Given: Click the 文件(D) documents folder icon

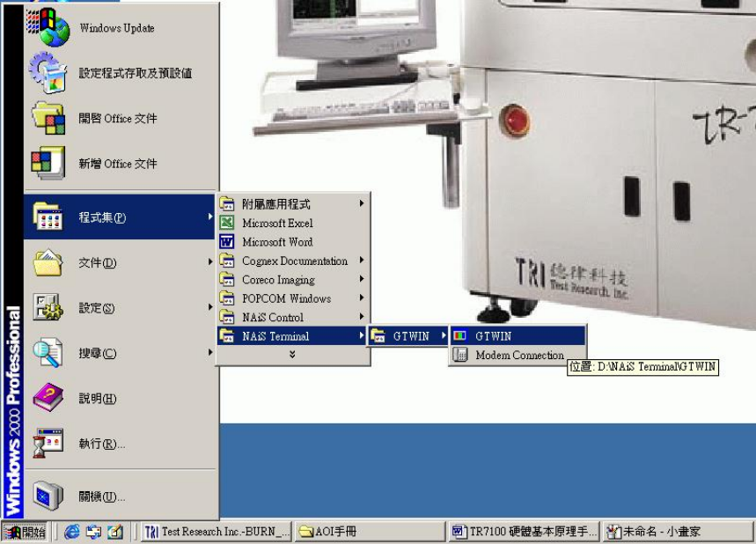Looking at the screenshot, I should pos(48,262).
